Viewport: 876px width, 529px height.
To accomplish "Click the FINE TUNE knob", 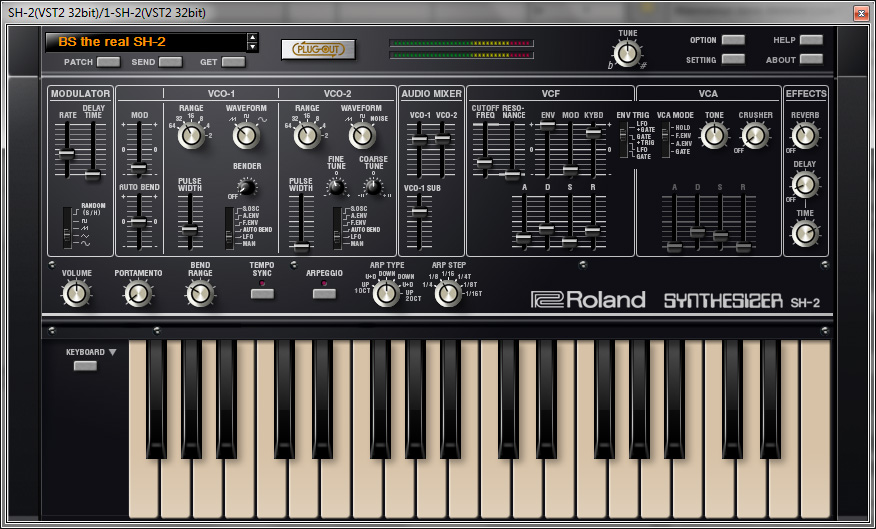I will pyautogui.click(x=336, y=187).
